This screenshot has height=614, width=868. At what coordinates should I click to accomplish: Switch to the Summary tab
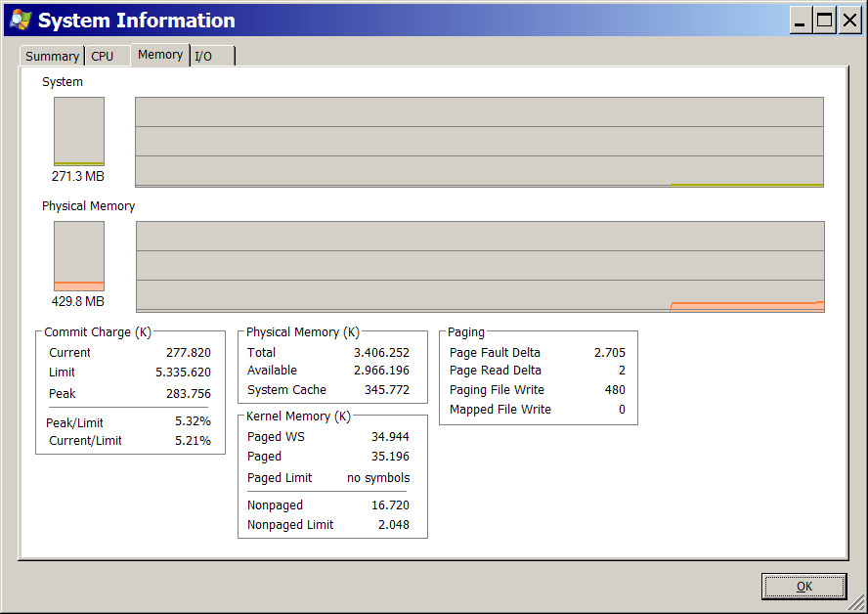pos(52,56)
